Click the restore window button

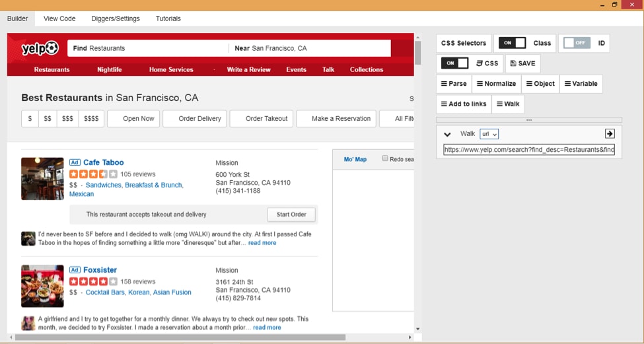coord(614,5)
